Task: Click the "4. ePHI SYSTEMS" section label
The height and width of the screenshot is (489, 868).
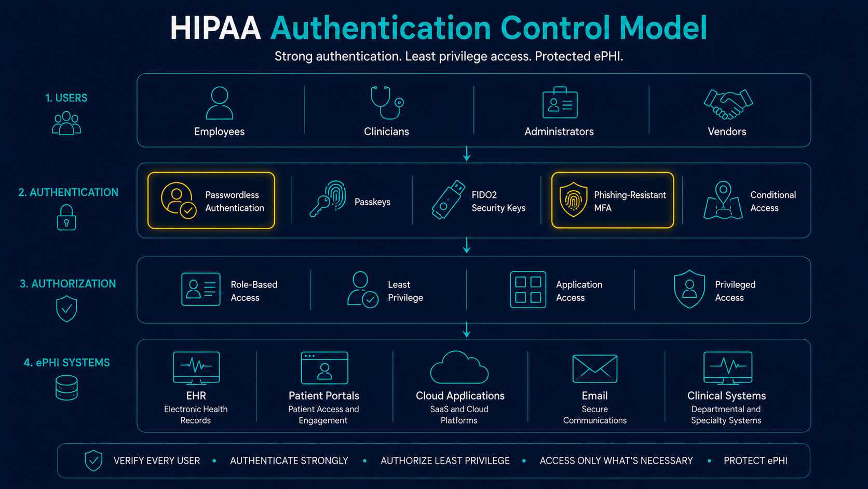Action: (x=67, y=363)
